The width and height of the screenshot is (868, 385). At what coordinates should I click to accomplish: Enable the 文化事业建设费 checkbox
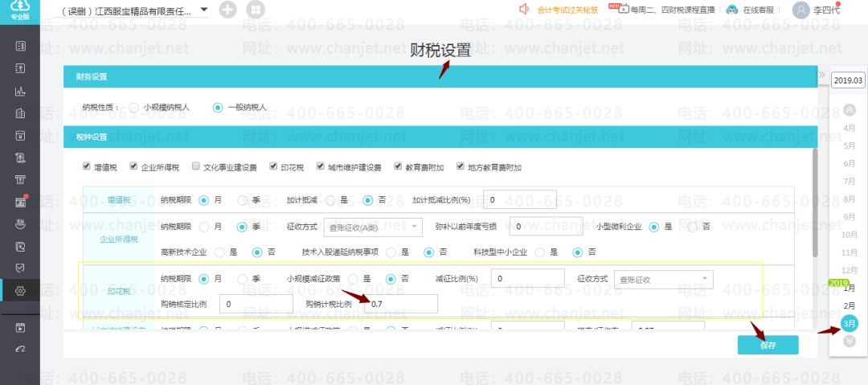tap(195, 166)
